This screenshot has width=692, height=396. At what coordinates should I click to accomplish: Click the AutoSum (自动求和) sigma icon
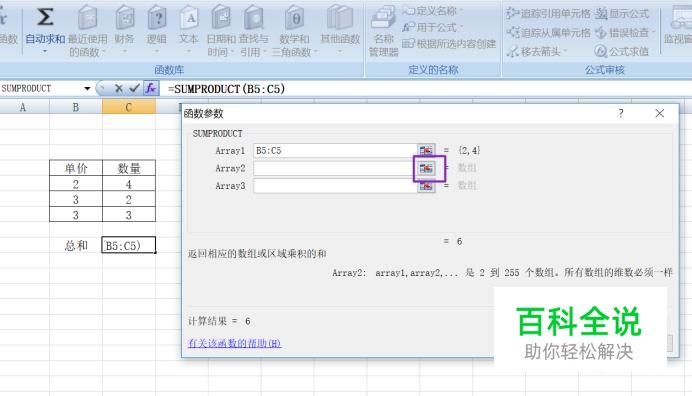click(45, 17)
